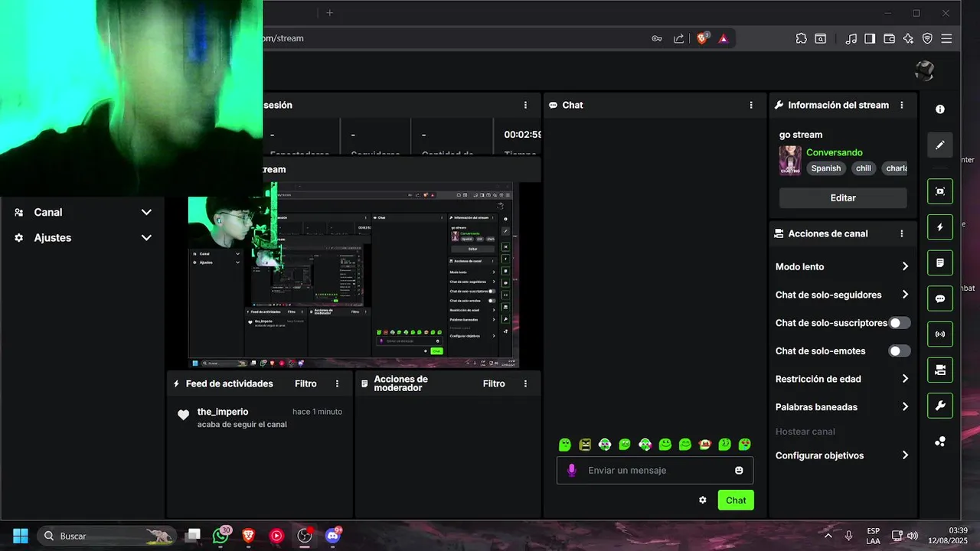Click the purple microphone icon in chat
Screen dimensions: 980x551
571,471
